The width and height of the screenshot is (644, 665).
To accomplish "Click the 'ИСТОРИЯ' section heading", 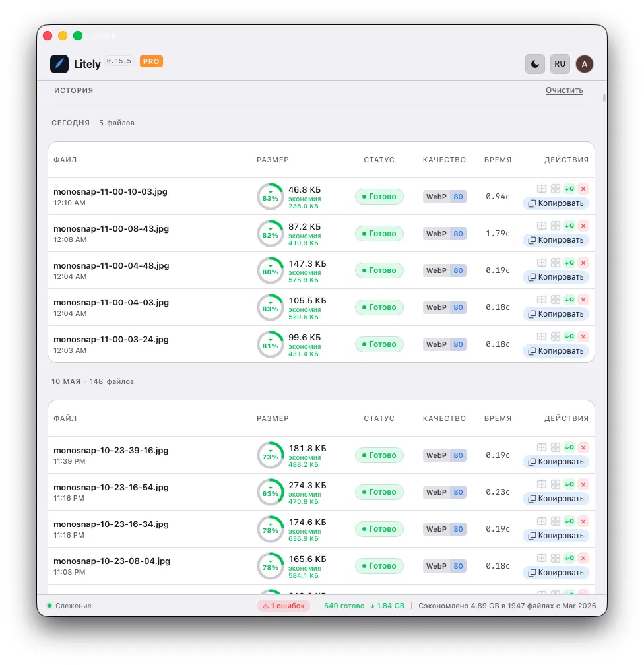I will [x=73, y=90].
